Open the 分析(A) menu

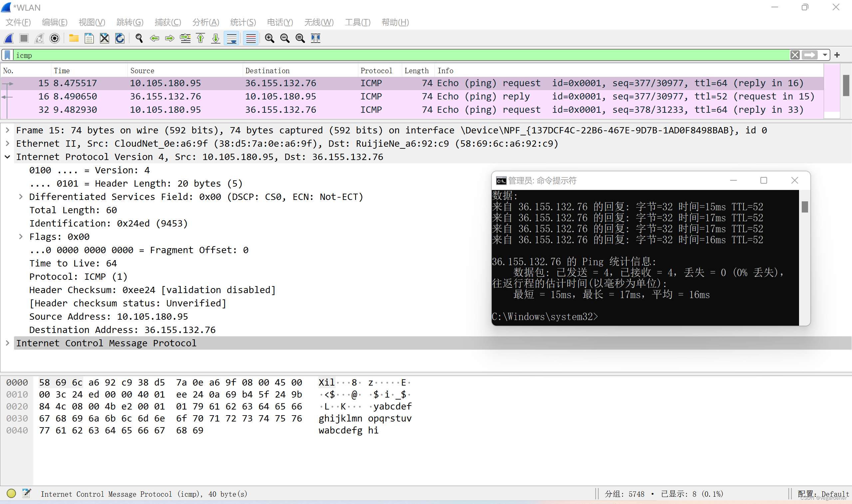[x=206, y=22]
